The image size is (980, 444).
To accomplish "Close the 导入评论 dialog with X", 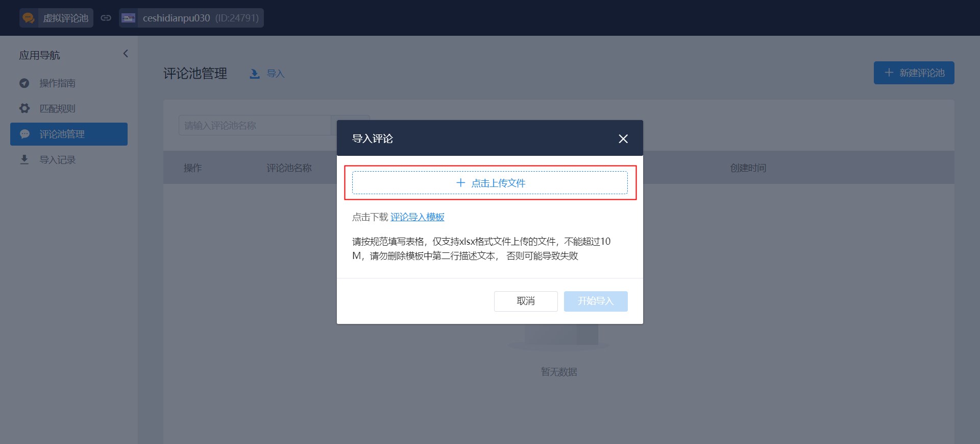I will (x=623, y=138).
